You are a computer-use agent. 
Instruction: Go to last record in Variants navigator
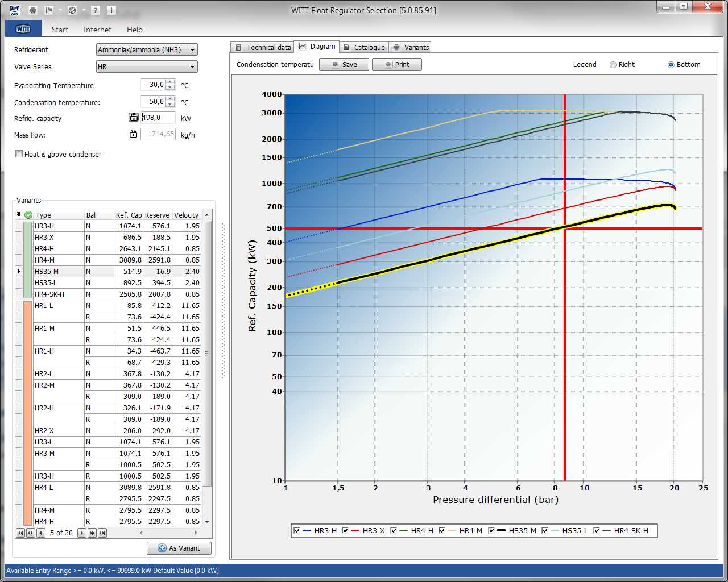102,533
